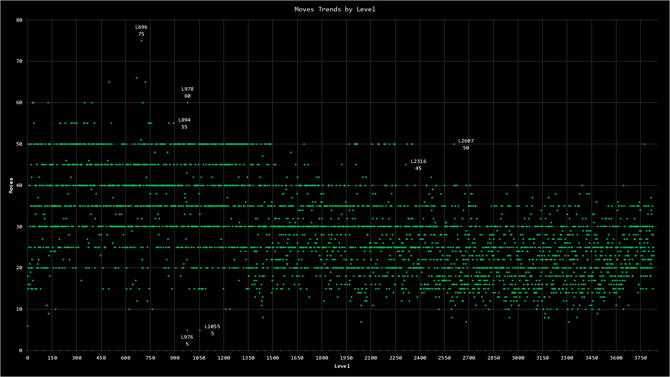Image resolution: width=670 pixels, height=377 pixels.
Task: Click the x-axis tick label '750'
Action: click(150, 358)
